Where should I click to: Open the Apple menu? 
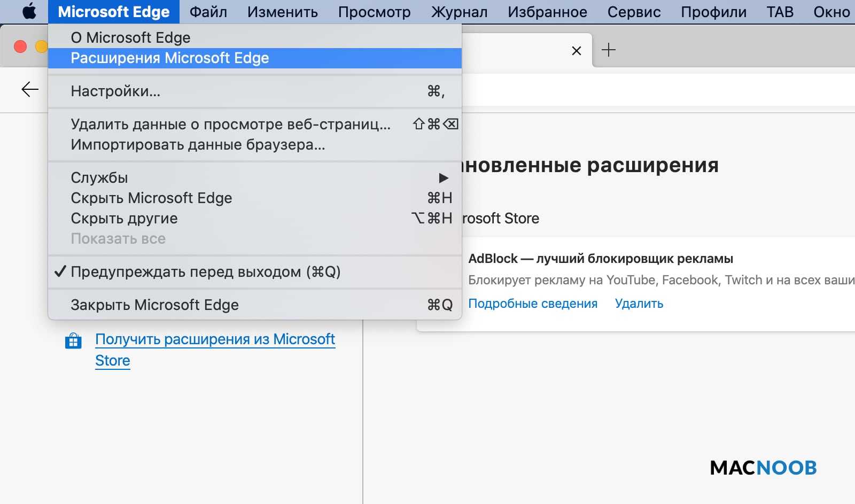29,11
